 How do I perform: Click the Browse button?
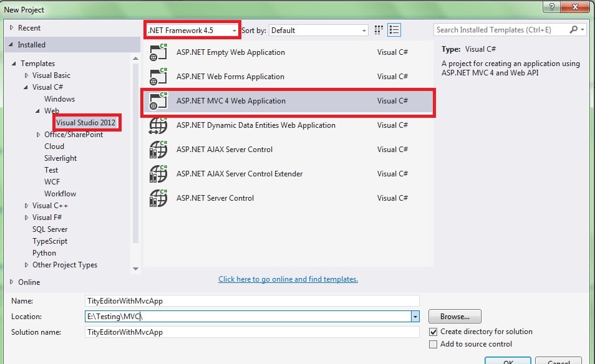coord(454,316)
